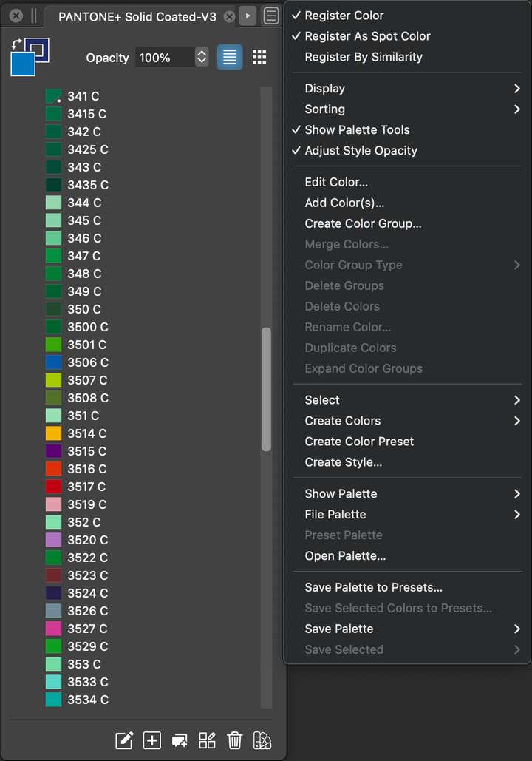Select the 341 C color swatch
Screen dimensions: 532x761
[53, 96]
